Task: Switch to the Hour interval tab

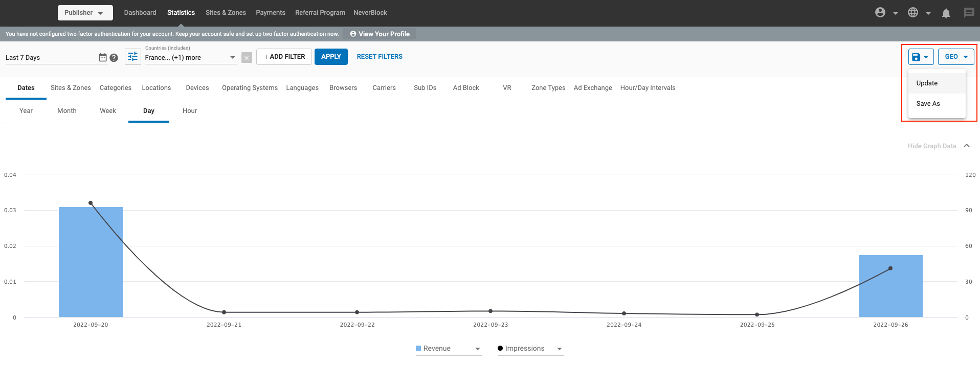Action: tap(190, 111)
